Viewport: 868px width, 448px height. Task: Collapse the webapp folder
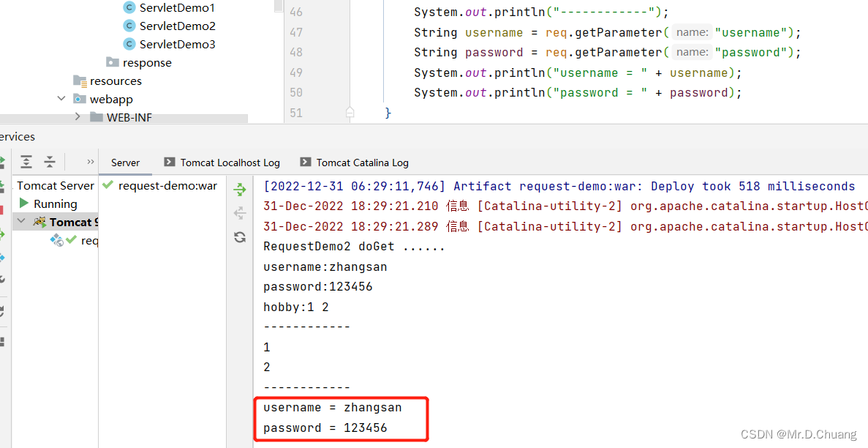point(62,99)
